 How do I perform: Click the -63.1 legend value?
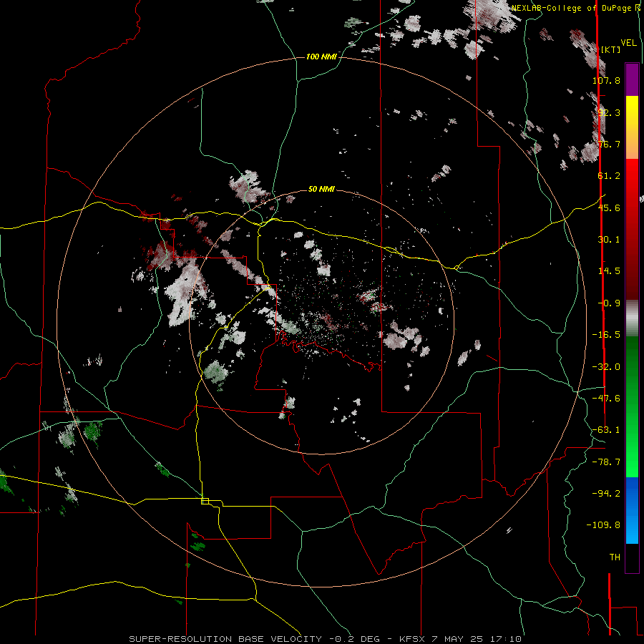(606, 430)
